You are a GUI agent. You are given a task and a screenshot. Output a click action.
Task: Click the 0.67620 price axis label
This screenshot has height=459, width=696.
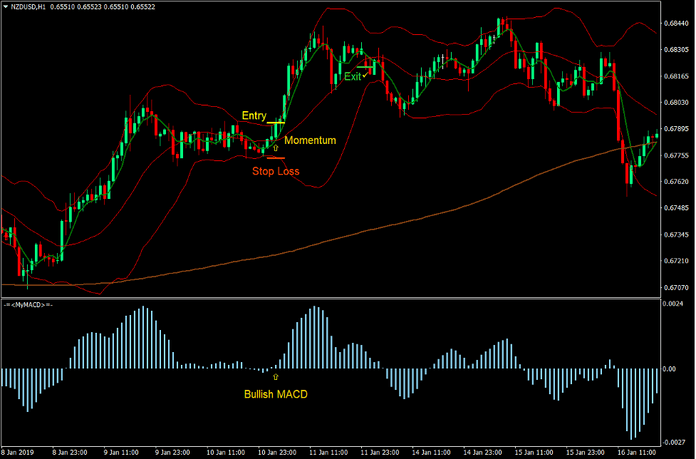pos(676,182)
